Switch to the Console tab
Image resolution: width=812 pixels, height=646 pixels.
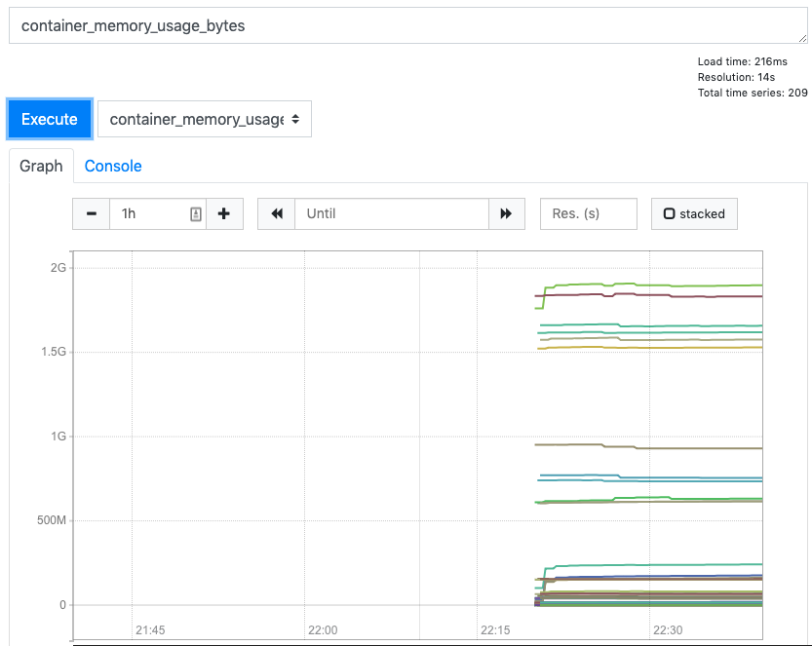[112, 166]
